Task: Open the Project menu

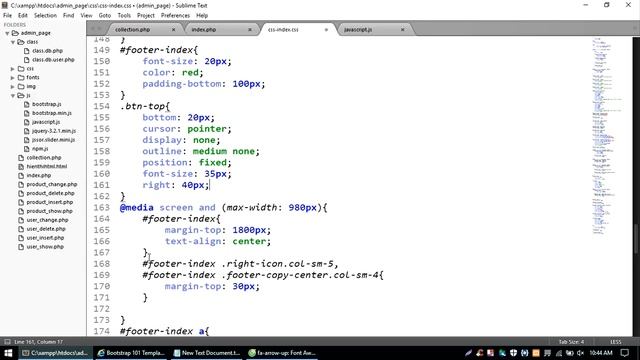Action: click(146, 16)
